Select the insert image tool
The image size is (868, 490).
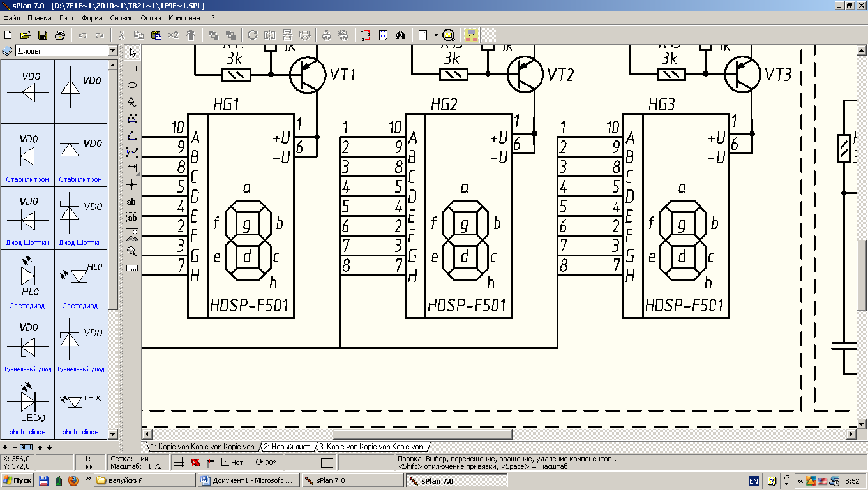[132, 235]
